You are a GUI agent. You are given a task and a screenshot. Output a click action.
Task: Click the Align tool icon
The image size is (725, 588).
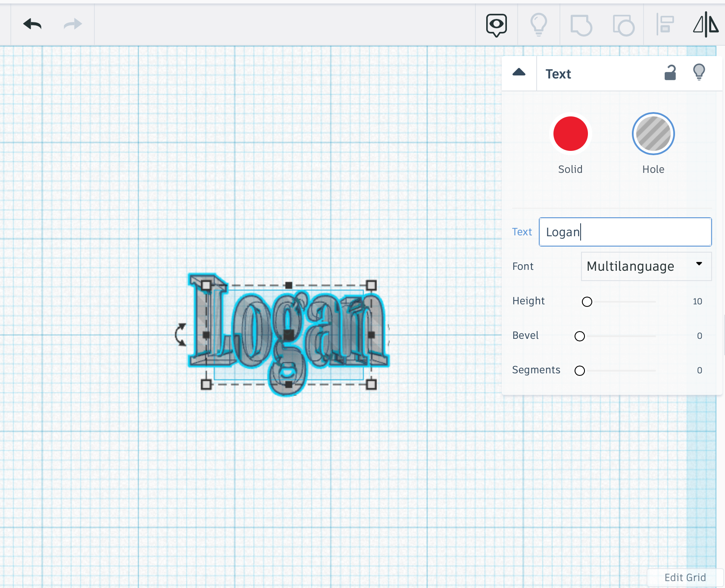pos(665,24)
